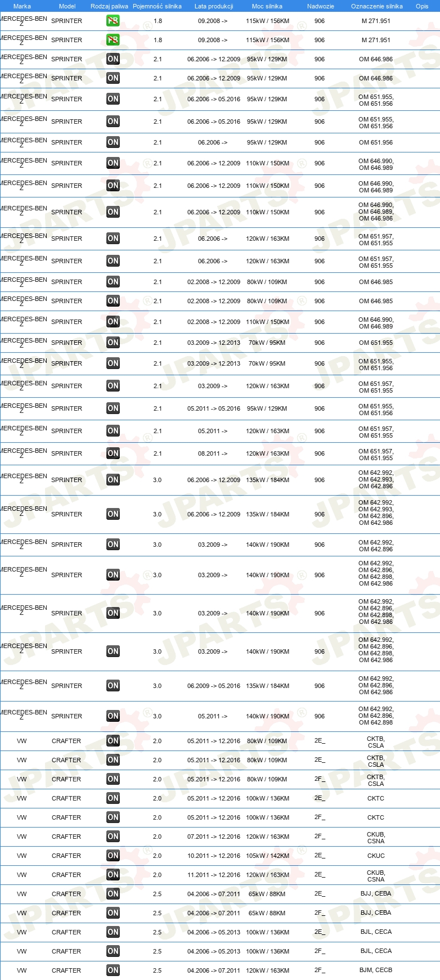Click the CKUC engine code cell
The image size is (440, 980).
pyautogui.click(x=376, y=856)
